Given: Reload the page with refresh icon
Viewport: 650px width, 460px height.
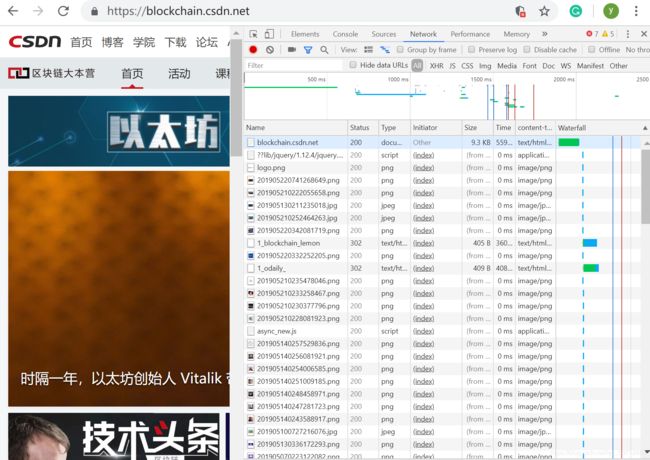Looking at the screenshot, I should (x=63, y=11).
